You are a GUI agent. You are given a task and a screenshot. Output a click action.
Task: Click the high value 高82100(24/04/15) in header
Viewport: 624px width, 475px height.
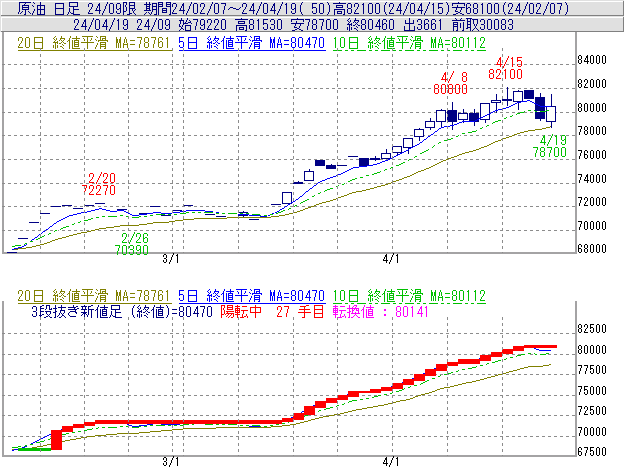click(391, 8)
